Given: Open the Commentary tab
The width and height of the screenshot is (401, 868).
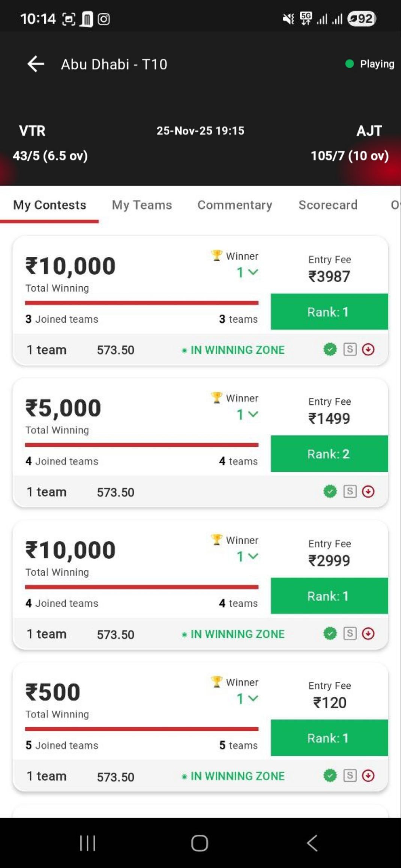Looking at the screenshot, I should pos(235,205).
